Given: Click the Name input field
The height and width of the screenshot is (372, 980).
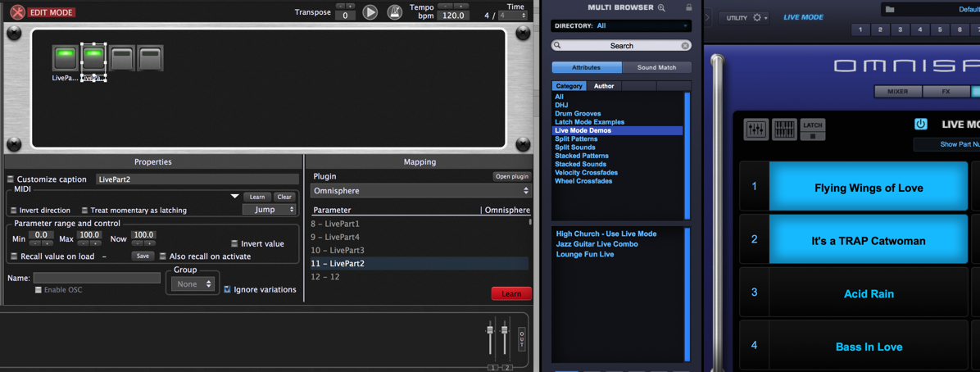Looking at the screenshot, I should click(97, 278).
